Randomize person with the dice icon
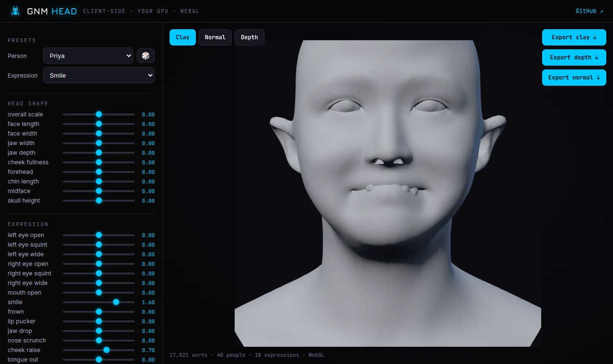 coord(146,56)
